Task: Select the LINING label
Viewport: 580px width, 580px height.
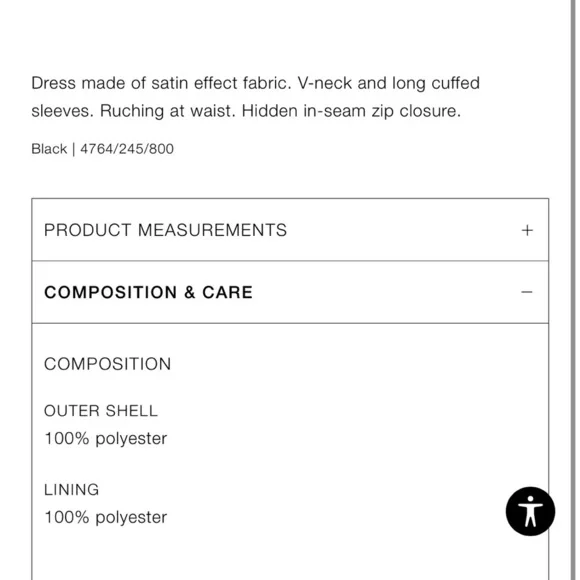Action: [x=71, y=489]
